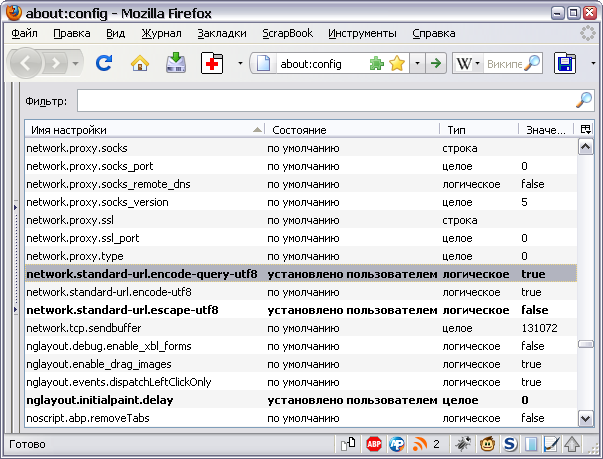Click the preferences list scrollbar thumb
Image resolution: width=603 pixels, height=459 pixels.
click(585, 344)
